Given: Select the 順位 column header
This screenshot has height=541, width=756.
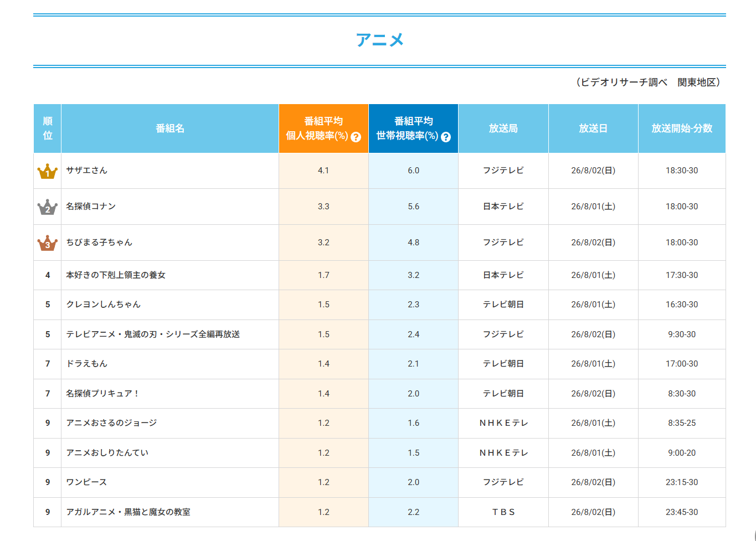Looking at the screenshot, I should click(x=48, y=128).
